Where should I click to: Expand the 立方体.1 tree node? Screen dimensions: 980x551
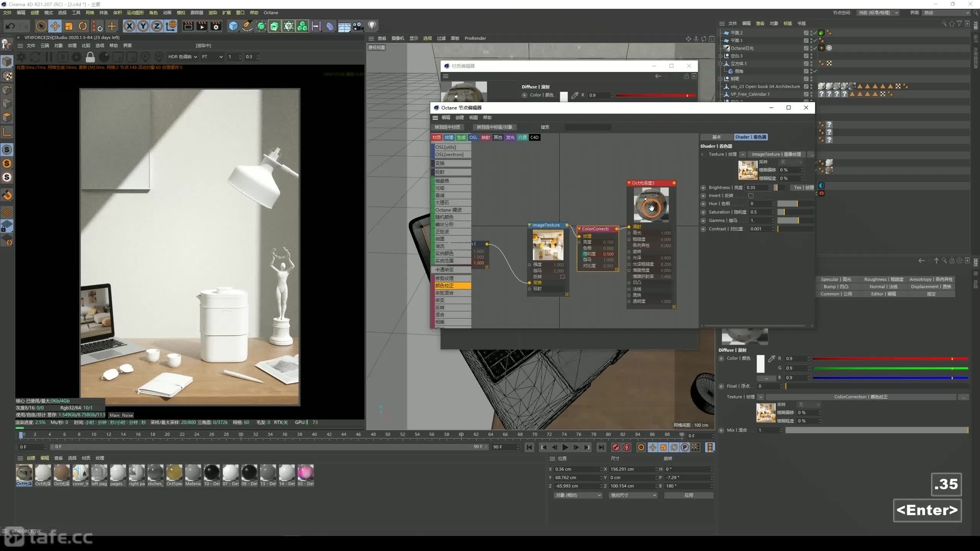(720, 64)
